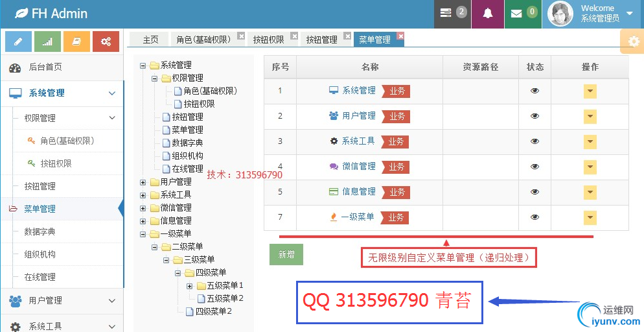Click the administrator avatar picture
The image size is (644, 332).
(x=560, y=14)
